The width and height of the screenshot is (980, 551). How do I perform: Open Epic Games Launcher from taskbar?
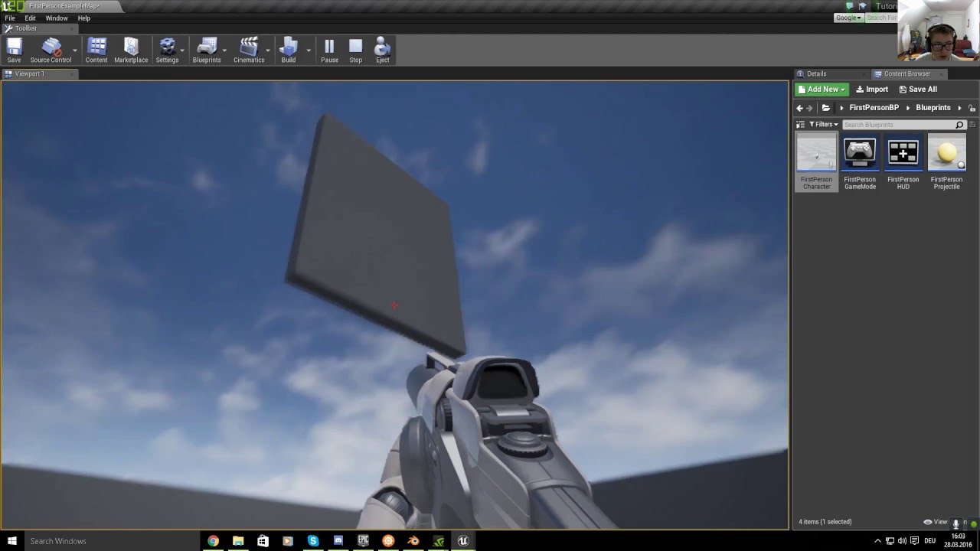pos(363,541)
